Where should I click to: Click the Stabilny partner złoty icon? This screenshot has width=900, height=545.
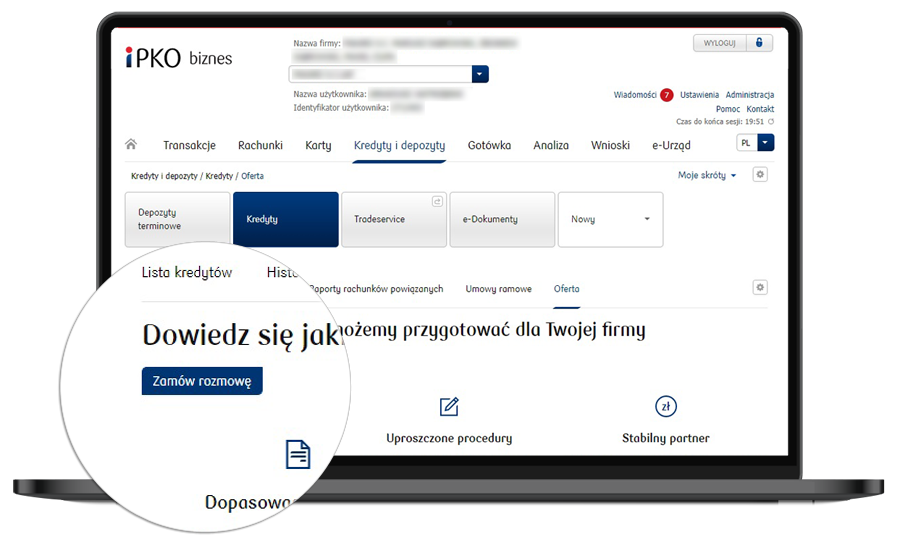665,406
